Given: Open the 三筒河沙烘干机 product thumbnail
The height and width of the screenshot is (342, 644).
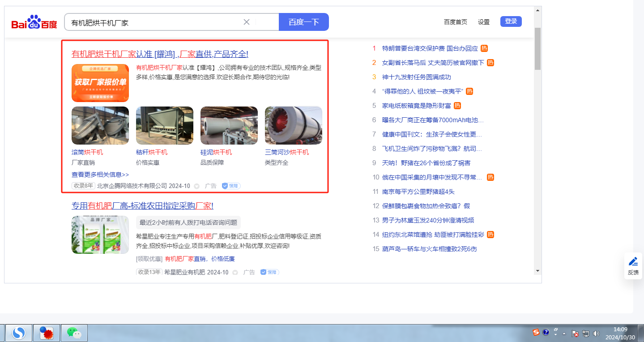Looking at the screenshot, I should pyautogui.click(x=294, y=125).
